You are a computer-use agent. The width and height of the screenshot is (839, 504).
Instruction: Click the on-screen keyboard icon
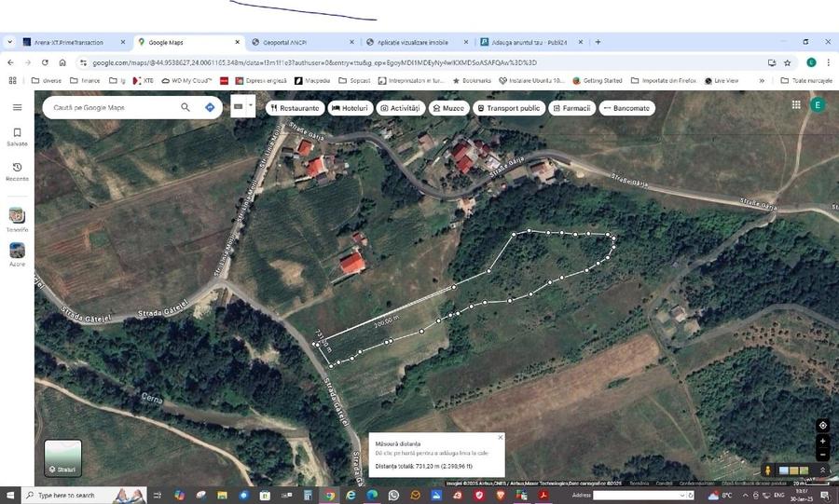pyautogui.click(x=239, y=106)
